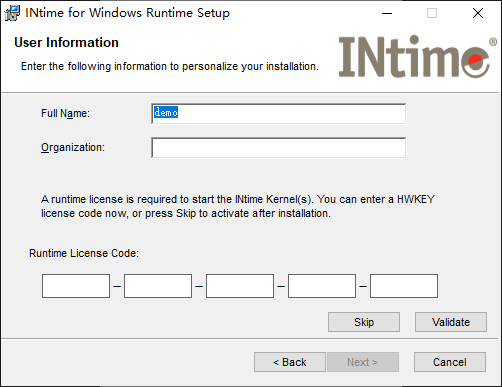Select the second license code box
Image resolution: width=502 pixels, height=387 pixels.
(158, 286)
